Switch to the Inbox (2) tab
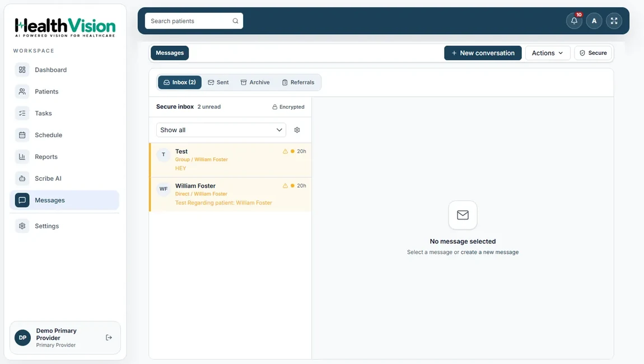Image resolution: width=644 pixels, height=364 pixels. pos(180,82)
